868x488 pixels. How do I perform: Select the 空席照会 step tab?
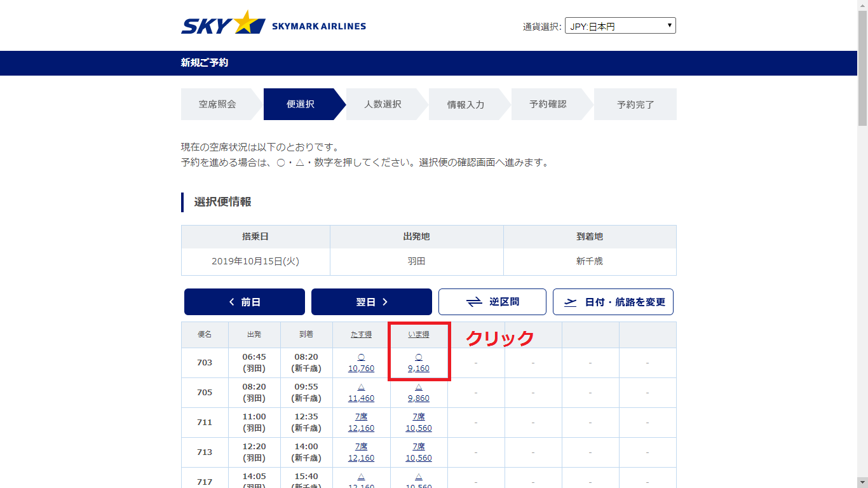217,104
